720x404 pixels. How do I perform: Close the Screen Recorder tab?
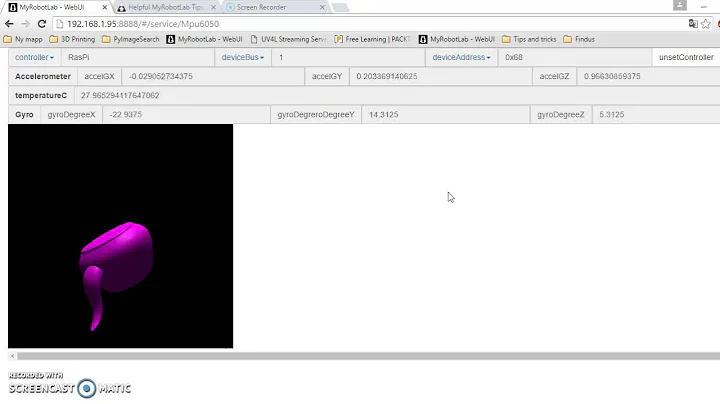tap(322, 7)
